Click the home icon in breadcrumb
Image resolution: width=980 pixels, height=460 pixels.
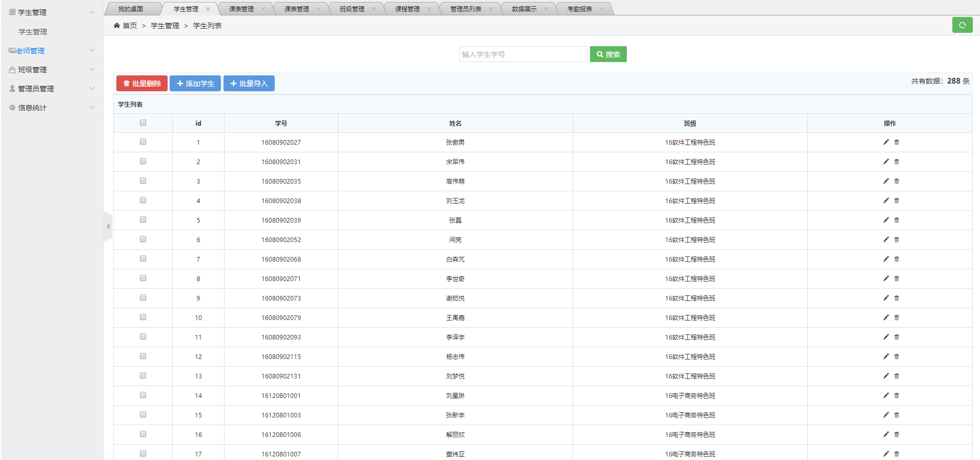117,26
